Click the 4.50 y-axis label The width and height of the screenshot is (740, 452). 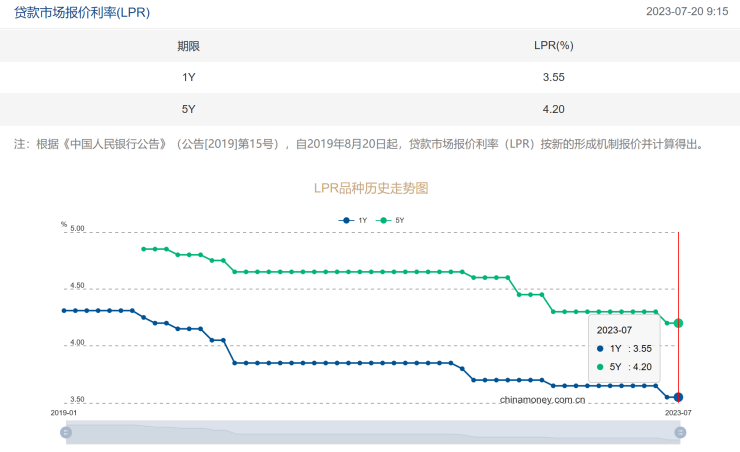(x=77, y=285)
